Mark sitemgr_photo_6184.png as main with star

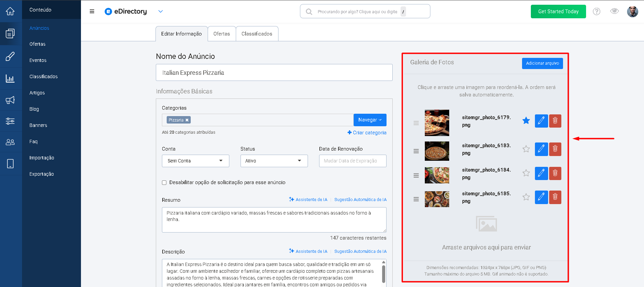coord(526,173)
